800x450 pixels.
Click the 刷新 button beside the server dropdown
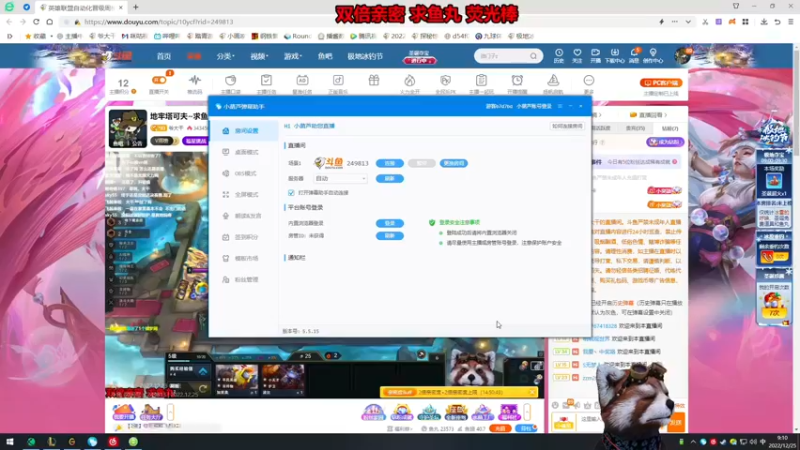coord(390,179)
